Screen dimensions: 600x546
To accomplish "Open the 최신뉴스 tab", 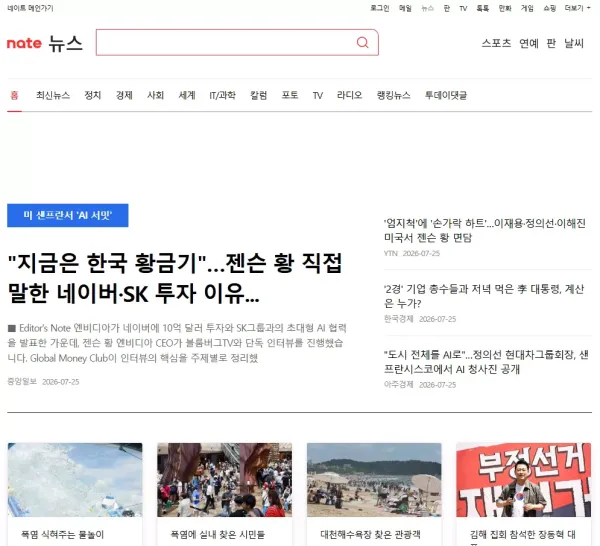I will pos(53,95).
